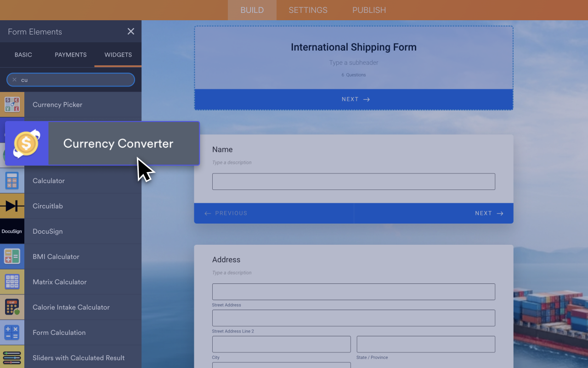The image size is (588, 368).
Task: Switch to the SETTINGS tab
Action: [x=307, y=10]
